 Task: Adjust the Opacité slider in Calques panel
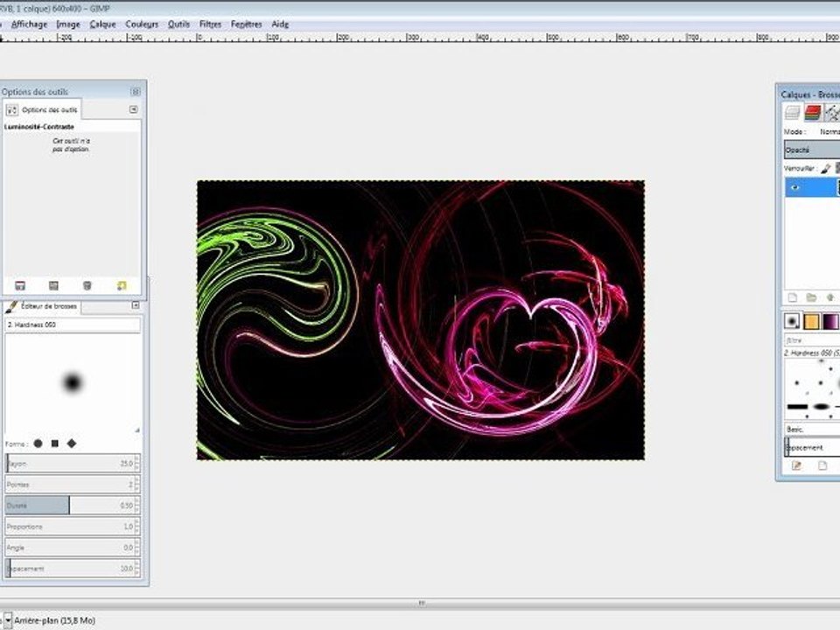click(x=812, y=150)
